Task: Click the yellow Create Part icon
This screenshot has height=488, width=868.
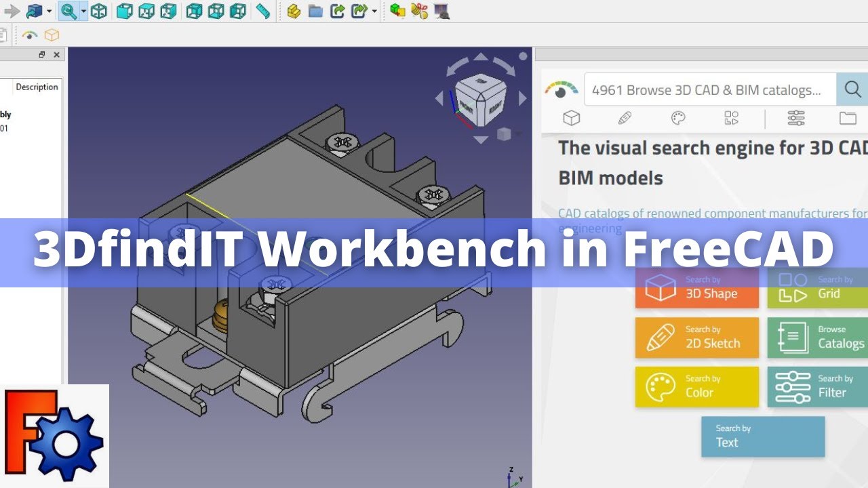Action: [294, 11]
